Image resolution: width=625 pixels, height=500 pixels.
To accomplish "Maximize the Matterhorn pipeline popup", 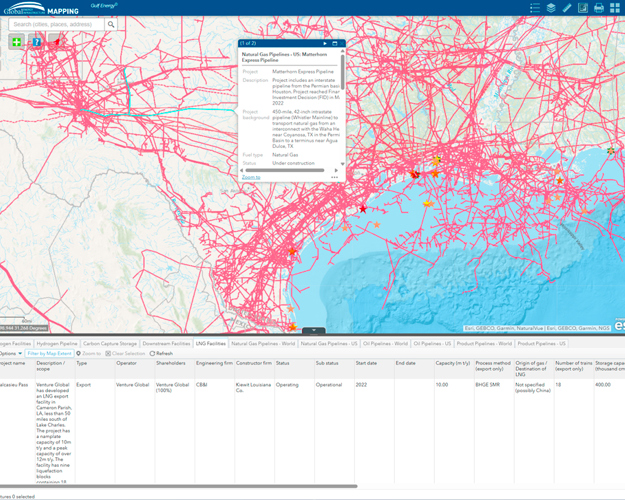I will click(x=334, y=43).
